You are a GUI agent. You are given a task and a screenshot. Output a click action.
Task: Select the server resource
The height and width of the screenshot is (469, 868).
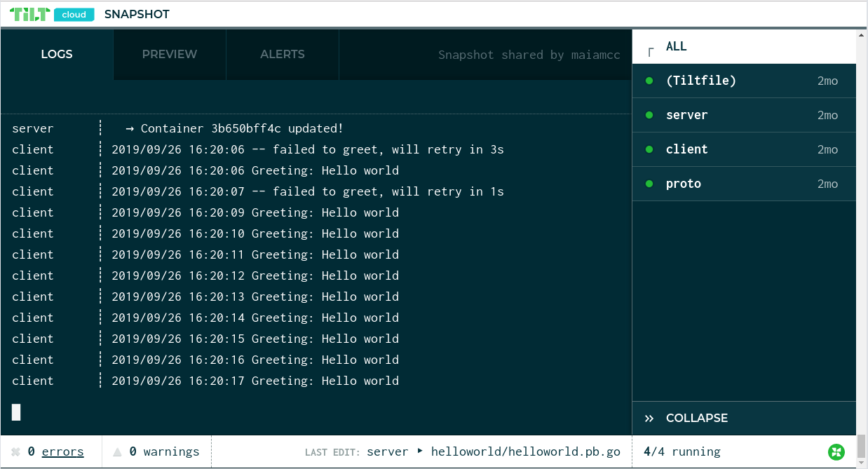click(x=744, y=115)
